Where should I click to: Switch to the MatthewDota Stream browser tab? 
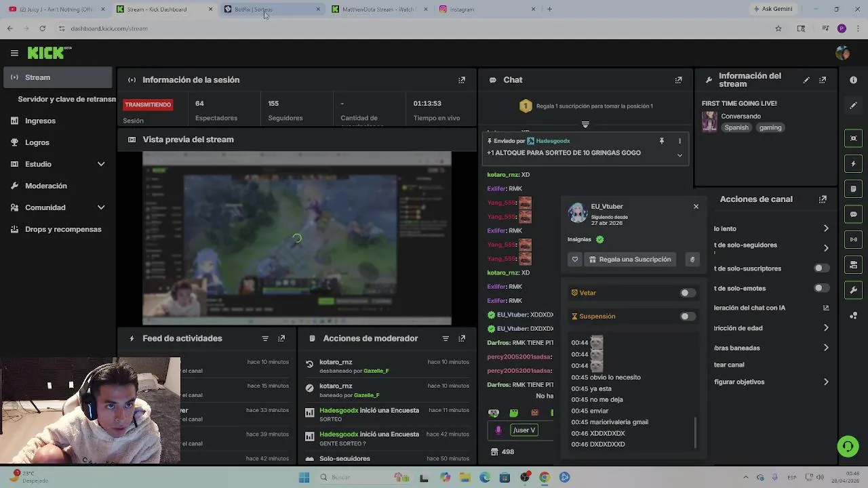click(x=380, y=9)
